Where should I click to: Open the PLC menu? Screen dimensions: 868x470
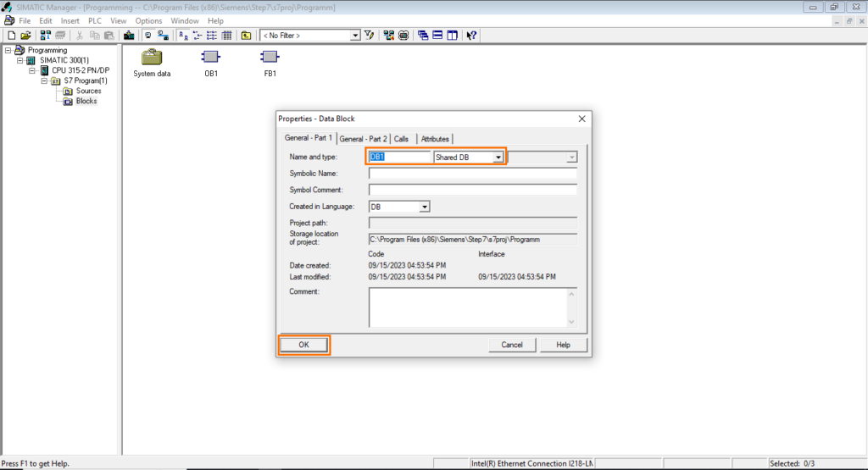point(95,21)
